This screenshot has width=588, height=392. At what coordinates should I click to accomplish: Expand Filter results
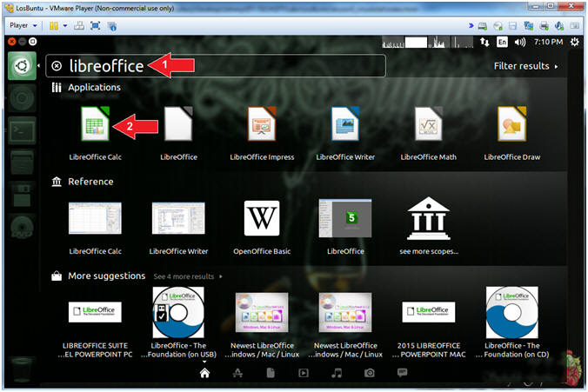[525, 66]
